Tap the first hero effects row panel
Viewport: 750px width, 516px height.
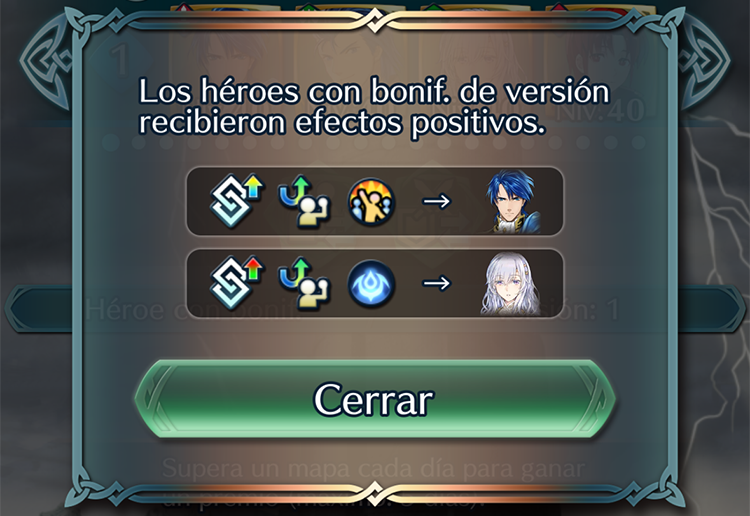pos(375,201)
